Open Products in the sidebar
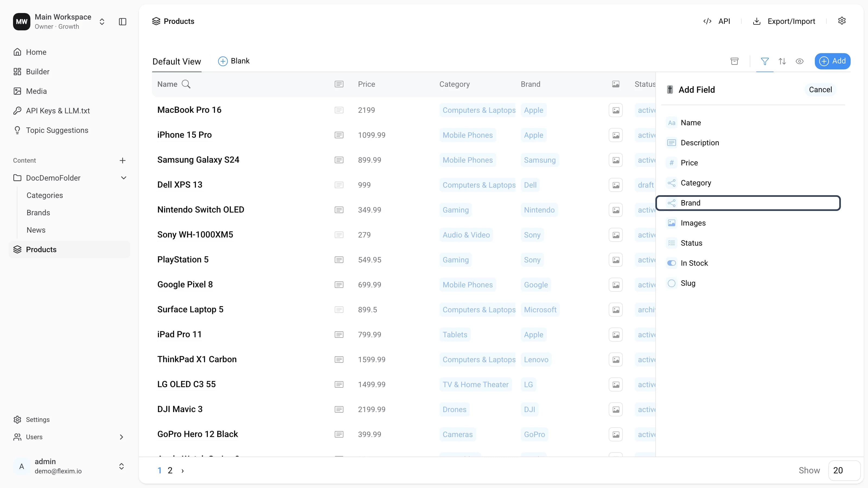This screenshot has height=488, width=868. click(x=69, y=249)
